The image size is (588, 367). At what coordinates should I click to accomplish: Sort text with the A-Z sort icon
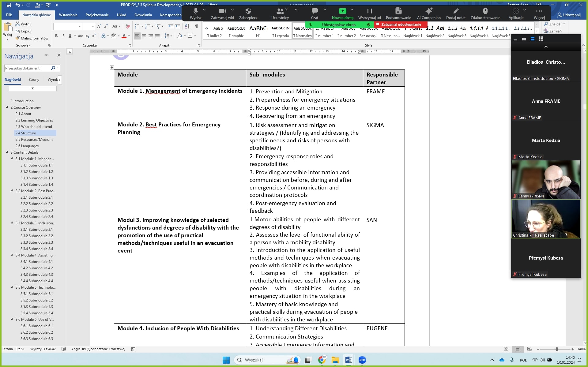point(187,26)
